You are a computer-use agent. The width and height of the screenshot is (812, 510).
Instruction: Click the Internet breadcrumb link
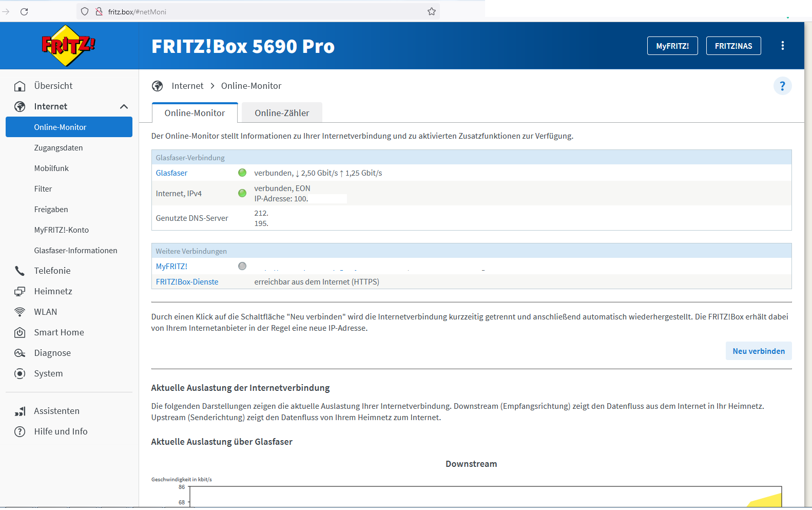coord(187,86)
